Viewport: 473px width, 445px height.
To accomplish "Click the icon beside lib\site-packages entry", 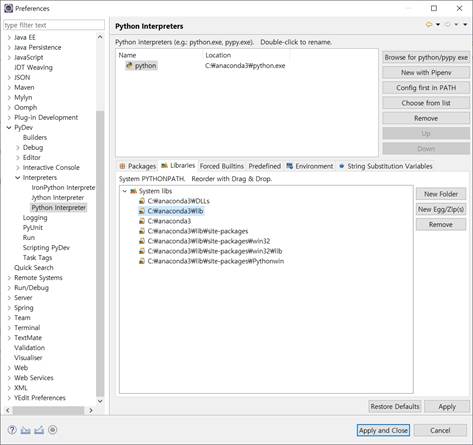I will coord(142,231).
